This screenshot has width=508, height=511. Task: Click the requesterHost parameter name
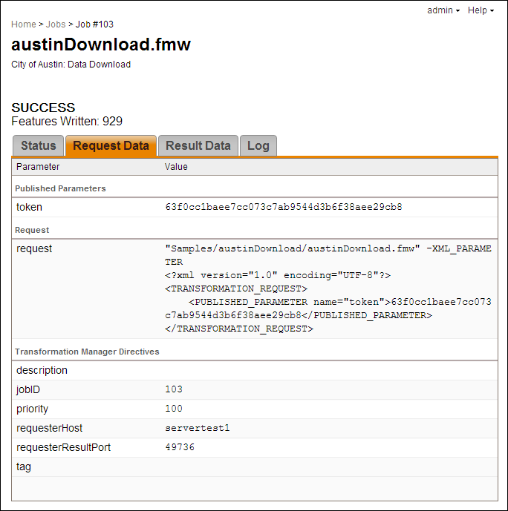click(x=49, y=428)
